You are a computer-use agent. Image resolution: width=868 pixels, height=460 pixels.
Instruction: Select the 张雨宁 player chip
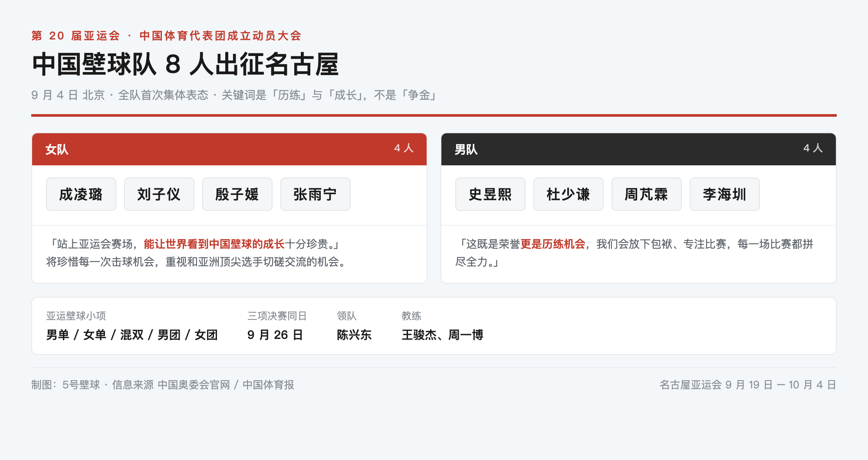pos(316,194)
